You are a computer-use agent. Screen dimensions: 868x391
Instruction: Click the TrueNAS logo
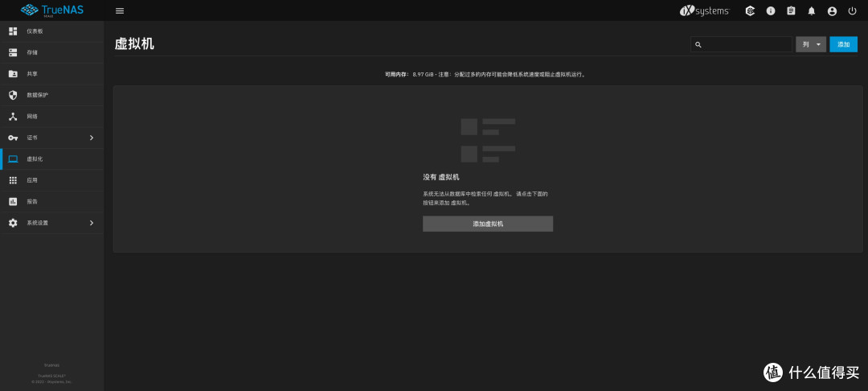52,10
